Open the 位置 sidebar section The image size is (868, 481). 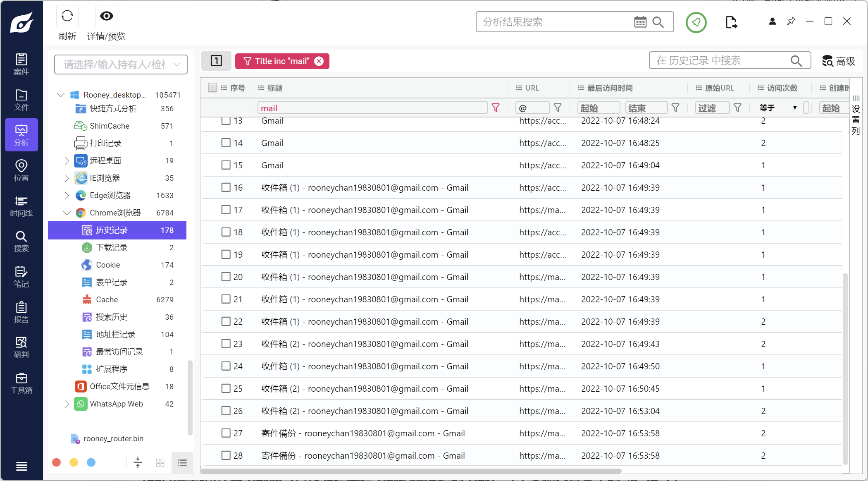pos(21,170)
